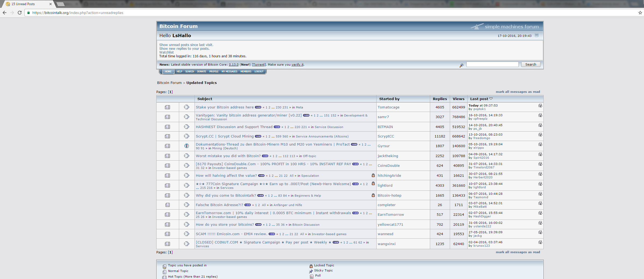
Task: Click the new badge on HASHNEST Discussion thread
Action: 277,127
